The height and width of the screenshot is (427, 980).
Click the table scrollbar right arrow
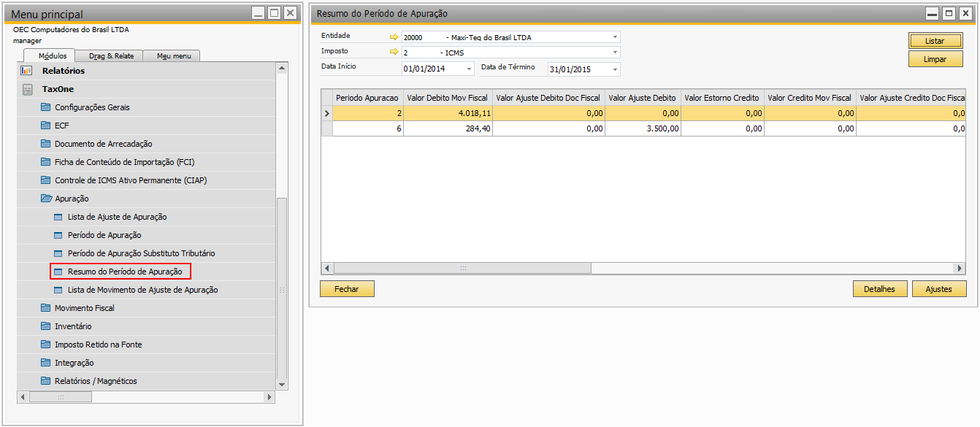pyautogui.click(x=960, y=269)
